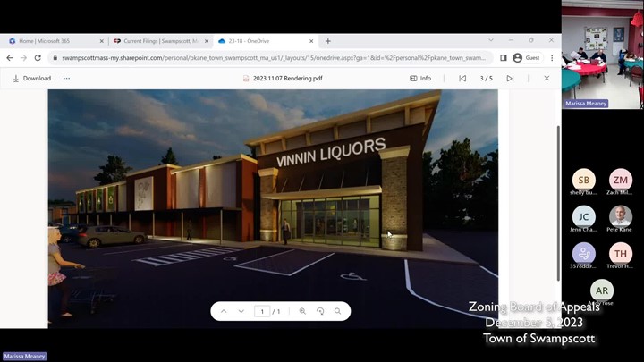Rotate the PDF page

click(320, 311)
